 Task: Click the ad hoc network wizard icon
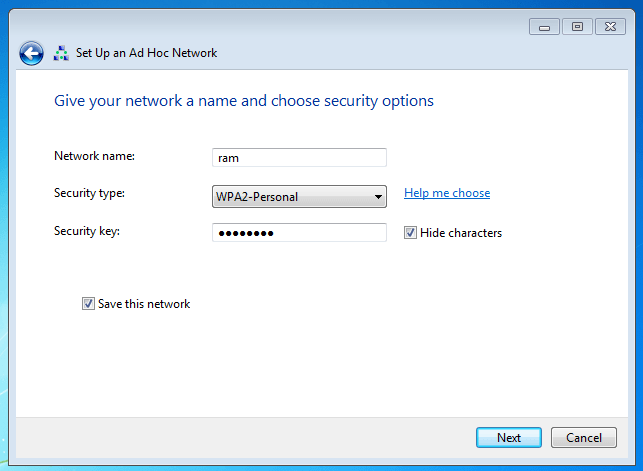click(x=62, y=53)
